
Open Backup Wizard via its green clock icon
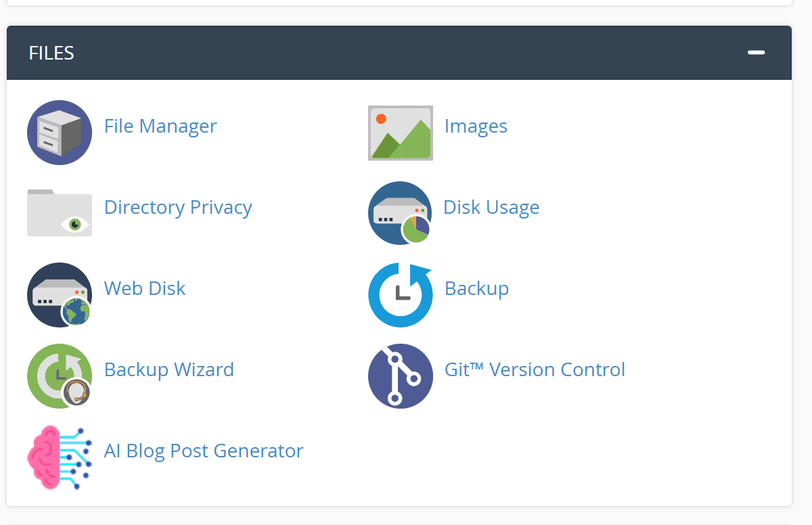pos(59,375)
